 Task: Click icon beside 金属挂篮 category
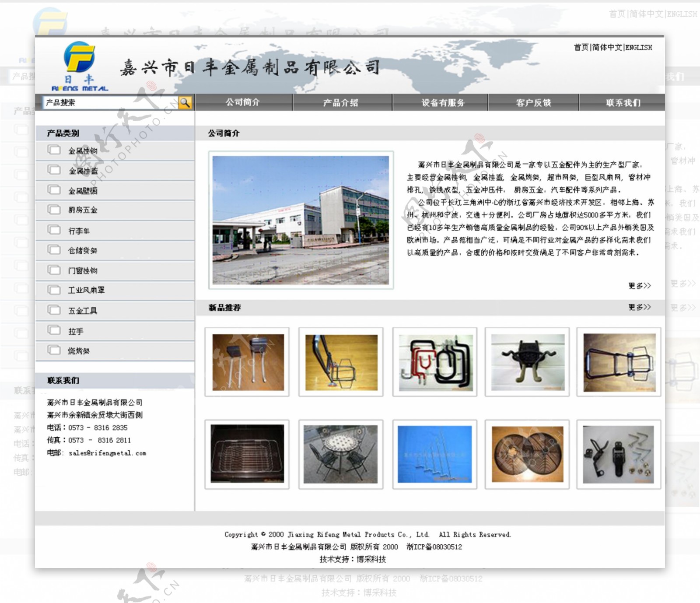(x=54, y=170)
